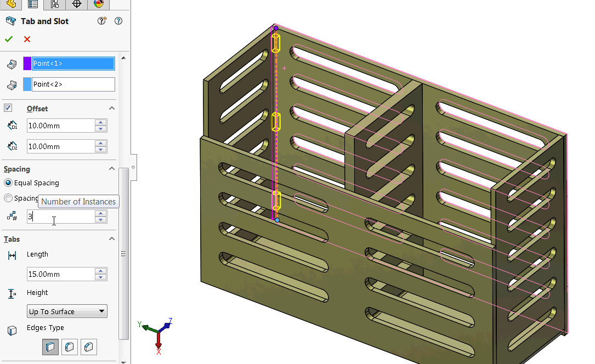Select the Point<2> selection box
The width and height of the screenshot is (595, 364).
point(73,84)
